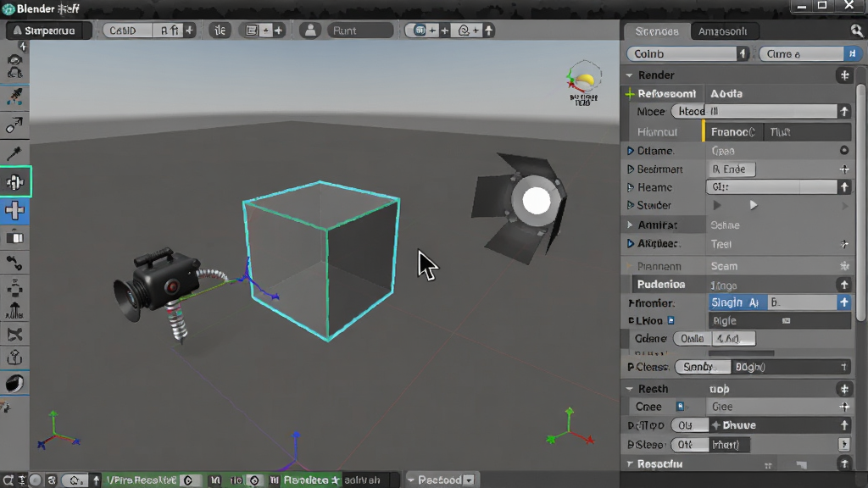The width and height of the screenshot is (868, 488).
Task: Select the eyedropper tool in left toolbar
Action: pos(14,152)
